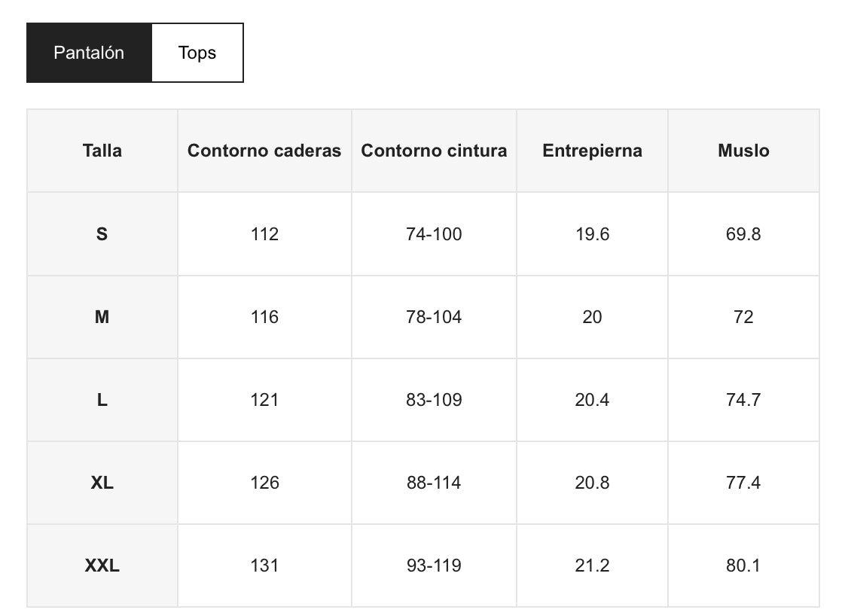Click waist range 78-104 cell
This screenshot has height=616, width=848.
(x=434, y=317)
